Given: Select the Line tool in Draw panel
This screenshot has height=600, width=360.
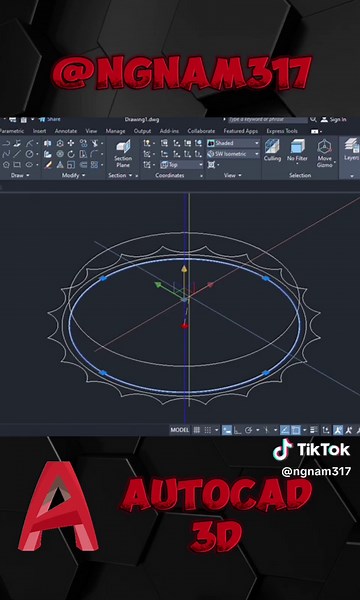Looking at the screenshot, I should coord(17,154).
